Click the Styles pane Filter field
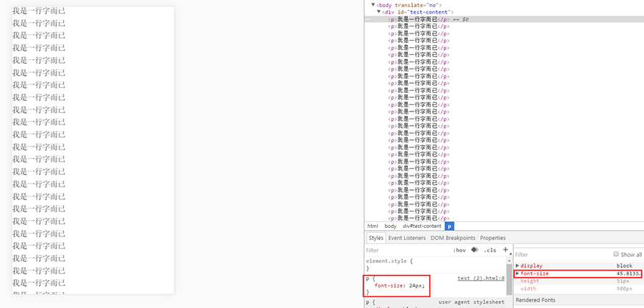Viewport: 644px width, 308px height. tap(406, 250)
